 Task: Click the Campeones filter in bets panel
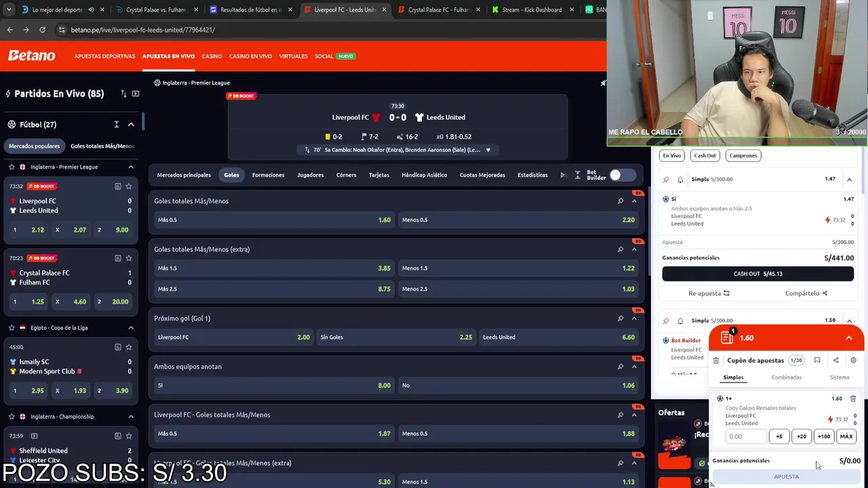tap(743, 155)
